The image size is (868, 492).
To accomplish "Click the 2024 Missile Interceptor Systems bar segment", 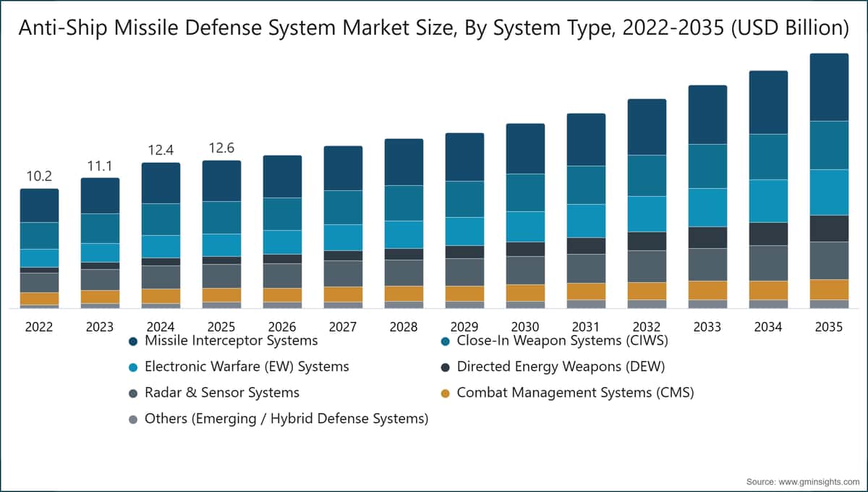I will (161, 183).
